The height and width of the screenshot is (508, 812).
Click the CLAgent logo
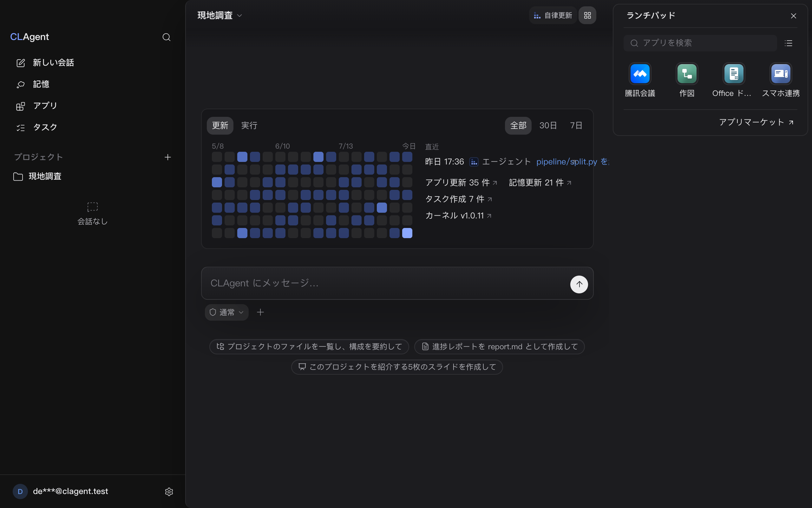click(x=29, y=37)
